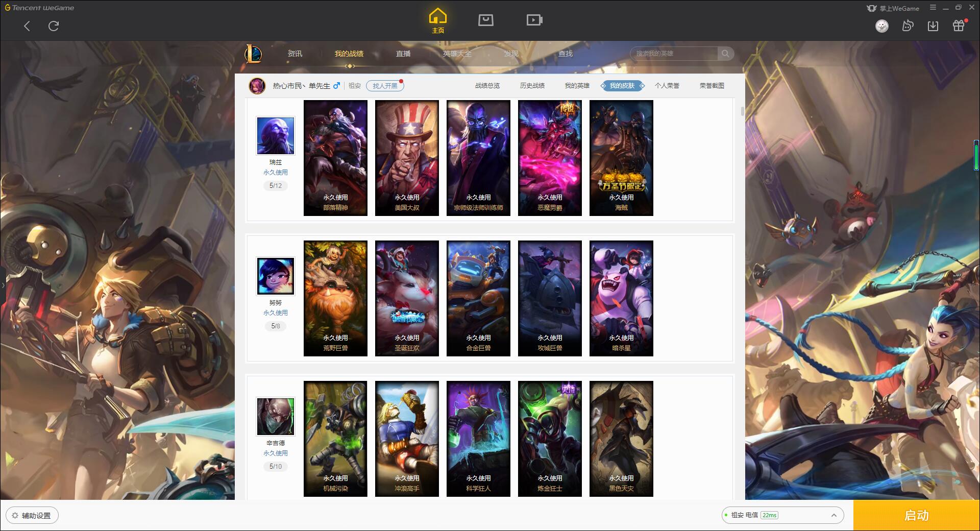This screenshot has height=531, width=980.
Task: Open the hamburger main menu
Action: coord(933,8)
